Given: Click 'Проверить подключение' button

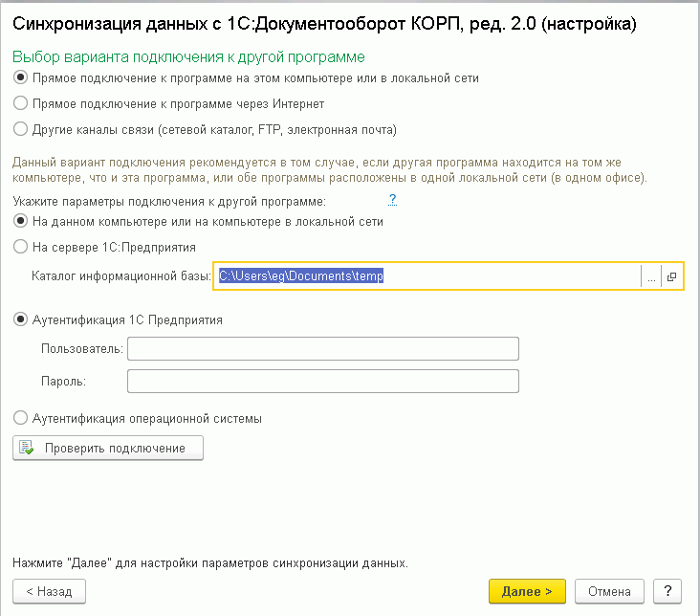Looking at the screenshot, I should click(108, 448).
